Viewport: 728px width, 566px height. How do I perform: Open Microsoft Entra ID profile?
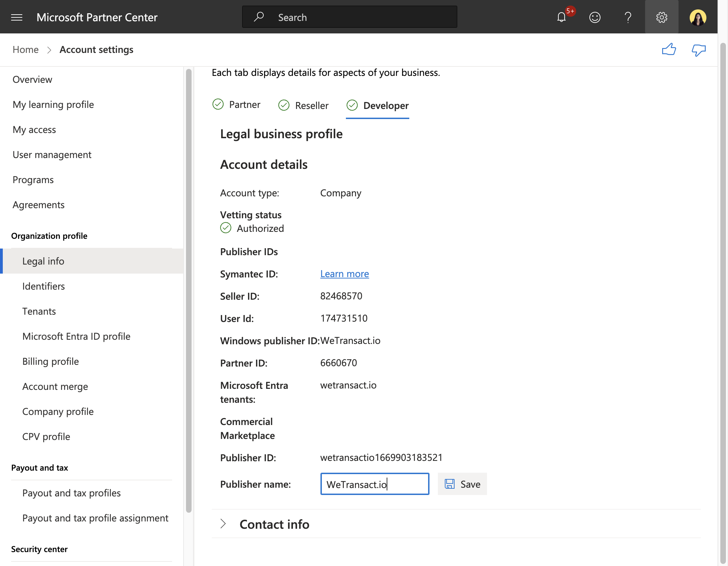pos(76,336)
